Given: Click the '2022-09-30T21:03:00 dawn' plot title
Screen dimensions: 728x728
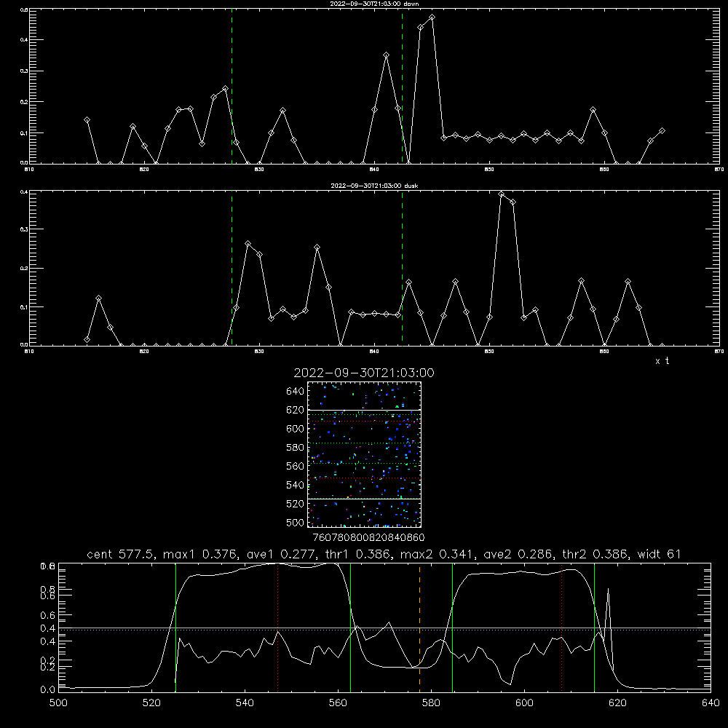Looking at the screenshot, I should pyautogui.click(x=374, y=4).
